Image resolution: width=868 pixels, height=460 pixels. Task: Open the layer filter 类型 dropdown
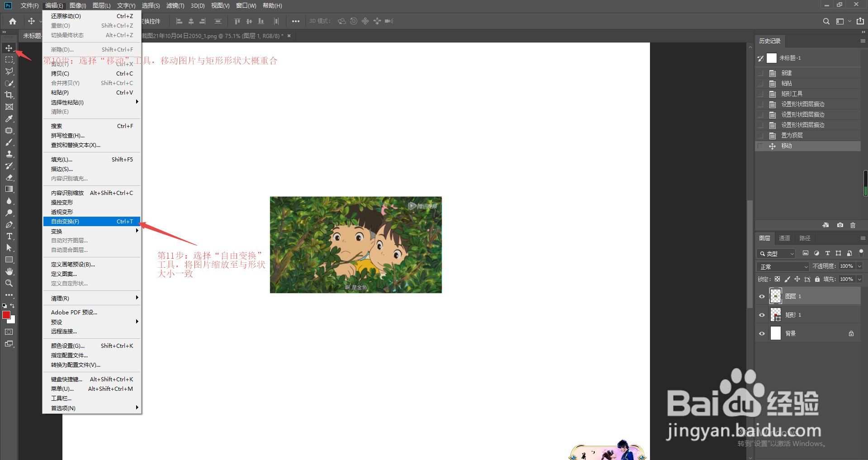tap(776, 254)
